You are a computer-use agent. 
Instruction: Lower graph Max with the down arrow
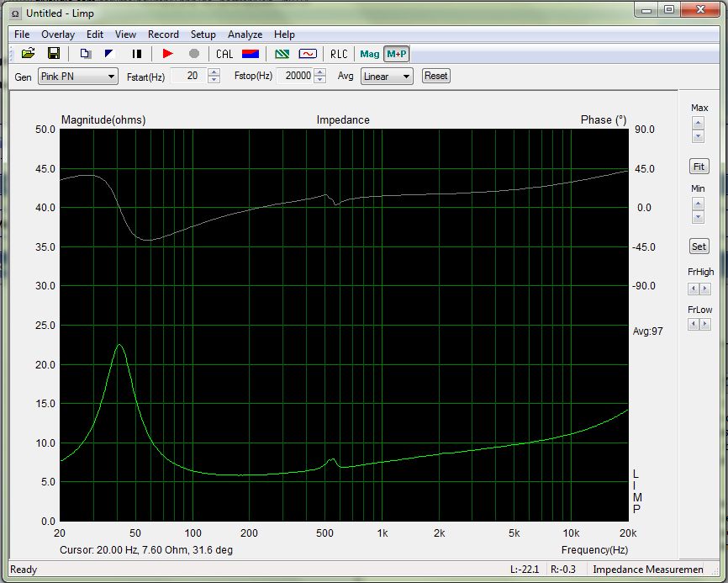pyautogui.click(x=699, y=136)
